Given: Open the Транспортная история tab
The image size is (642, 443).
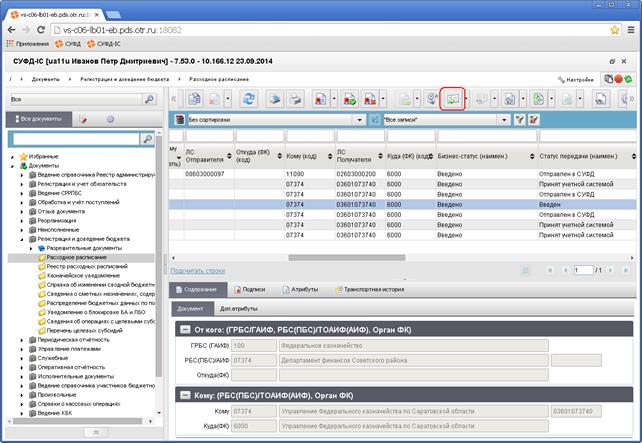Looking at the screenshot, I should click(370, 289).
